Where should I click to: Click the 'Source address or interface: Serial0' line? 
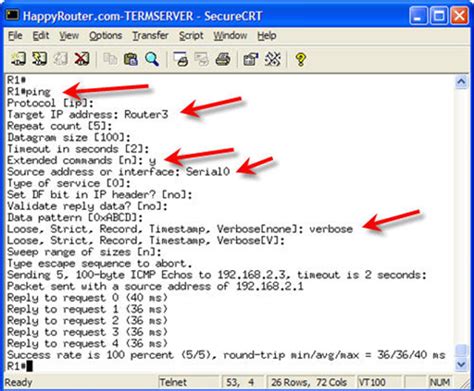118,172
